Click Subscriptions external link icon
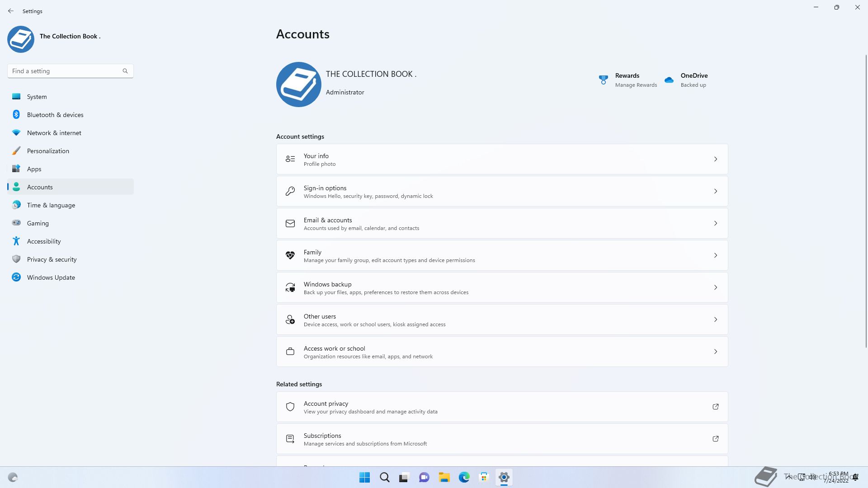This screenshot has height=488, width=868. pyautogui.click(x=716, y=439)
